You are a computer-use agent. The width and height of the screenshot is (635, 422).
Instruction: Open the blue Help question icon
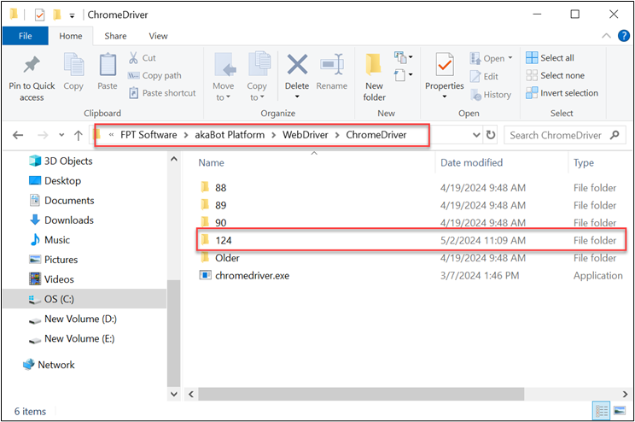click(x=624, y=36)
